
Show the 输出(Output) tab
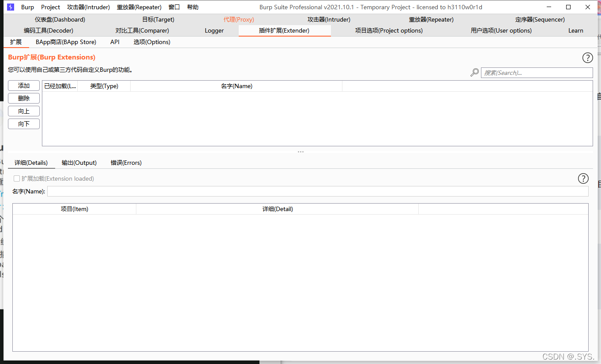pyautogui.click(x=79, y=163)
